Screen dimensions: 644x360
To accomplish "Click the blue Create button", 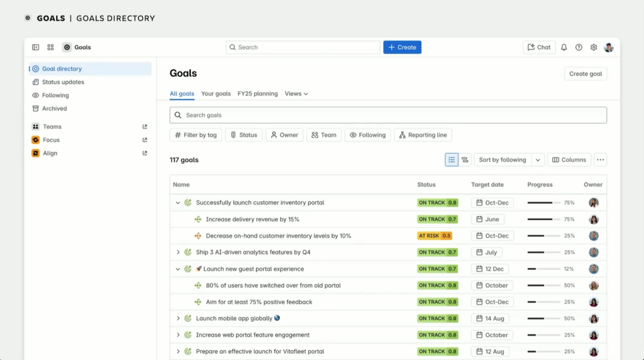I will (x=402, y=47).
